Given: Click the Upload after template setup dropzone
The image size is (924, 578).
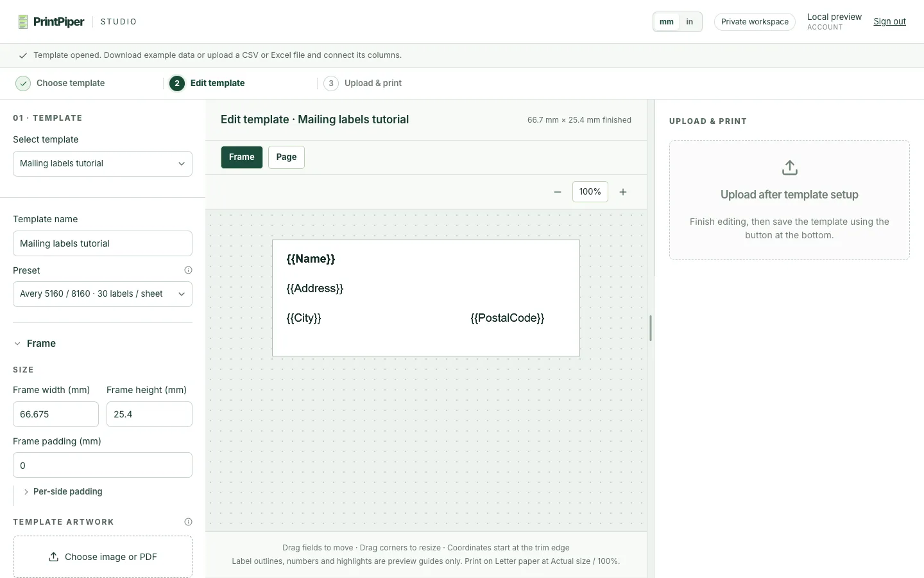Looking at the screenshot, I should click(x=789, y=200).
